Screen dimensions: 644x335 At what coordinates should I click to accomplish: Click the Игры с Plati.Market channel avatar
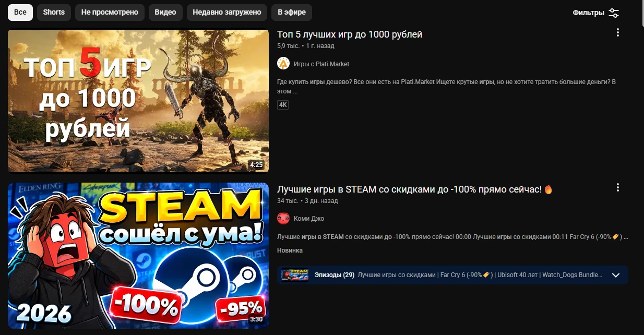[283, 64]
